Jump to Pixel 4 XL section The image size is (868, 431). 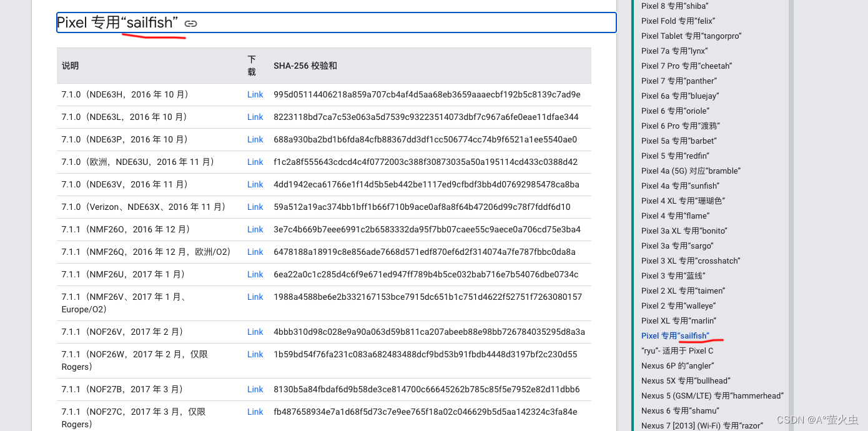[x=683, y=201]
